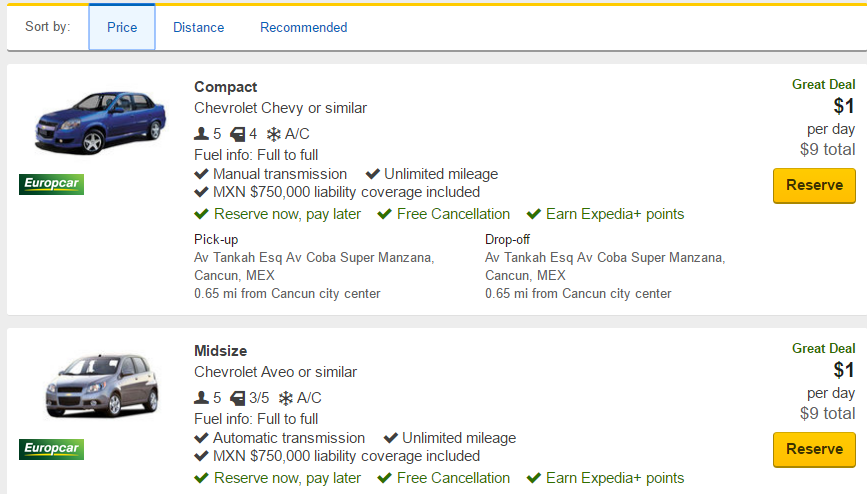Click '$9 total' on the Compact listing
This screenshot has height=494, width=867.
pyautogui.click(x=827, y=149)
